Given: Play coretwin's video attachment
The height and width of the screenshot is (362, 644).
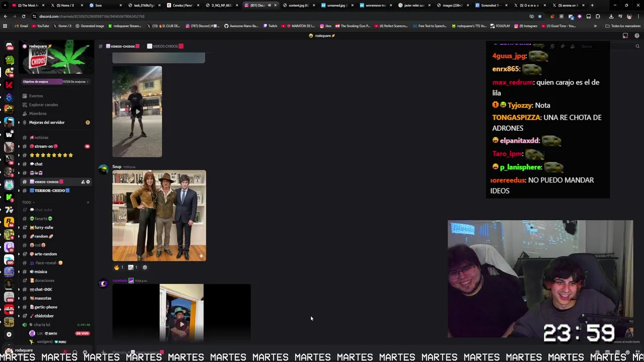Looking at the screenshot, I should (181, 324).
